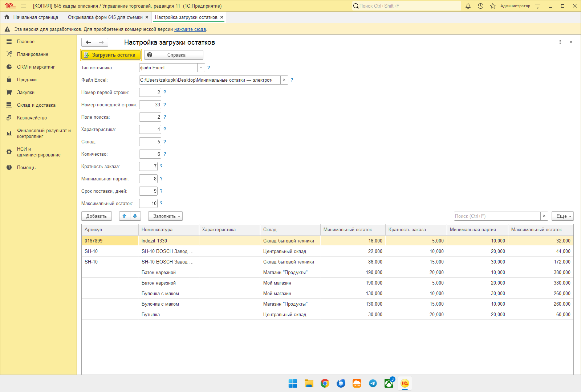Click the back arrow navigation button
This screenshot has height=392, width=581.
[88, 42]
